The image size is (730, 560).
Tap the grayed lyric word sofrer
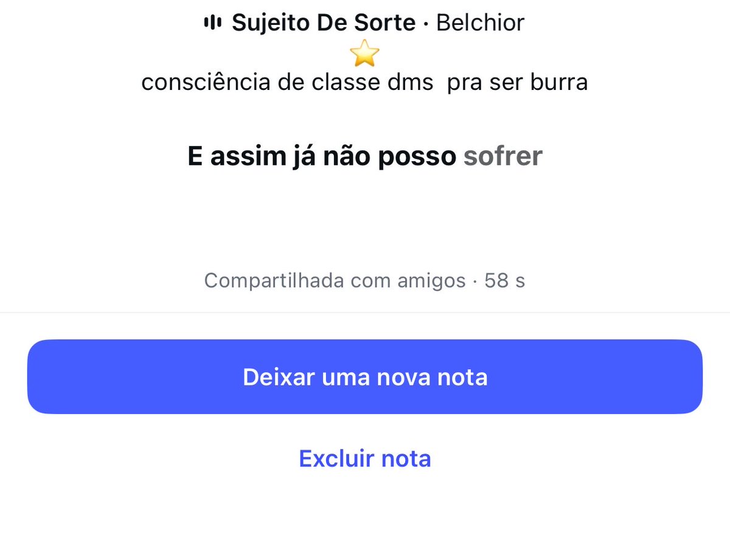503,156
